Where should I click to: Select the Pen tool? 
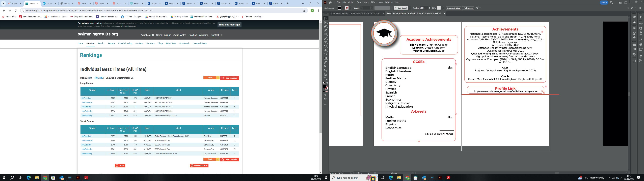tap(325, 26)
